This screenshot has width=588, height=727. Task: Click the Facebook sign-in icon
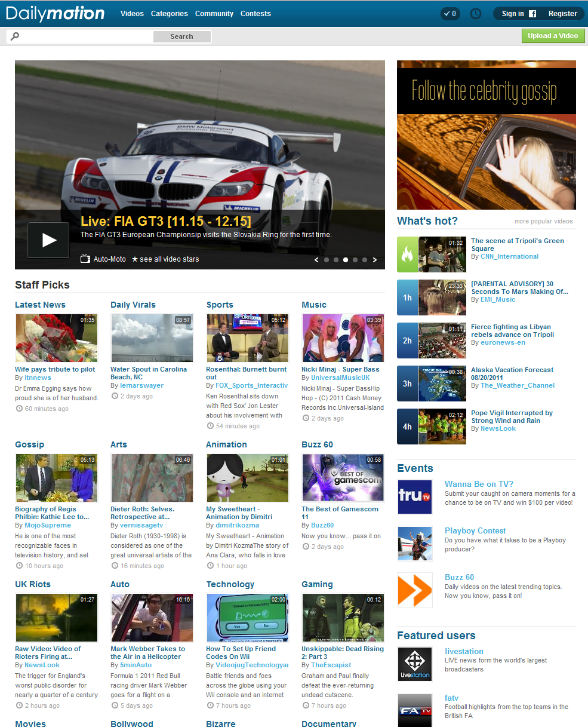532,14
